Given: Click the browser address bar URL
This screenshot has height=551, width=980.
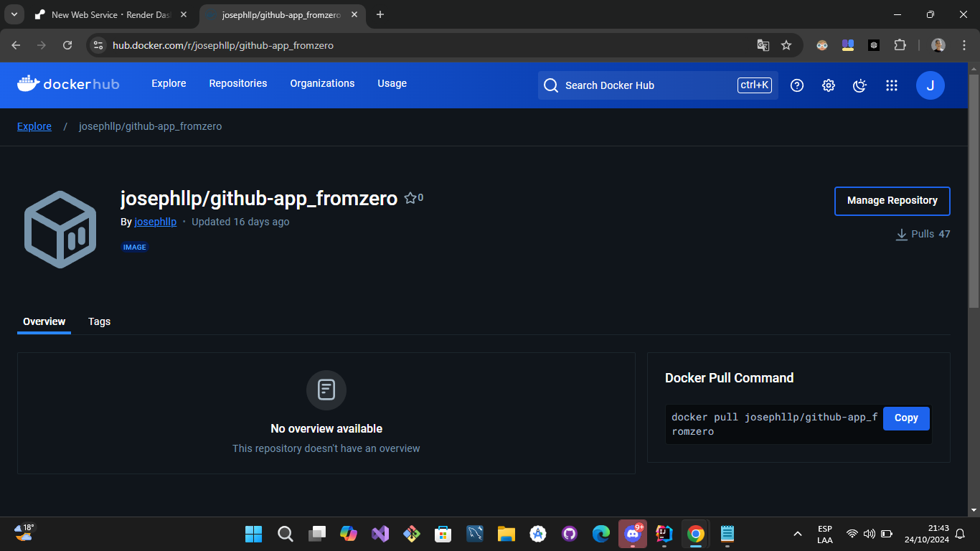Looking at the screenshot, I should click(x=223, y=45).
